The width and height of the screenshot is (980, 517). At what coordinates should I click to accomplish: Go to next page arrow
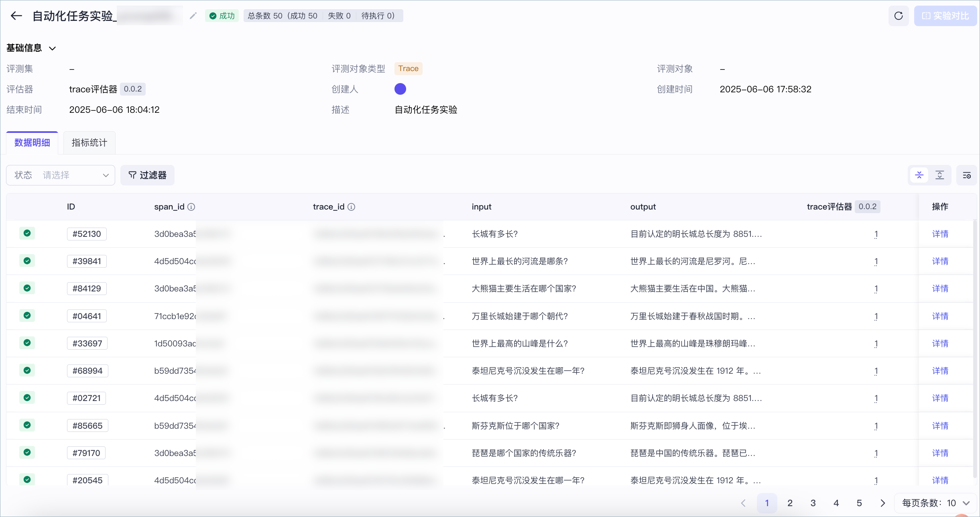pos(882,503)
